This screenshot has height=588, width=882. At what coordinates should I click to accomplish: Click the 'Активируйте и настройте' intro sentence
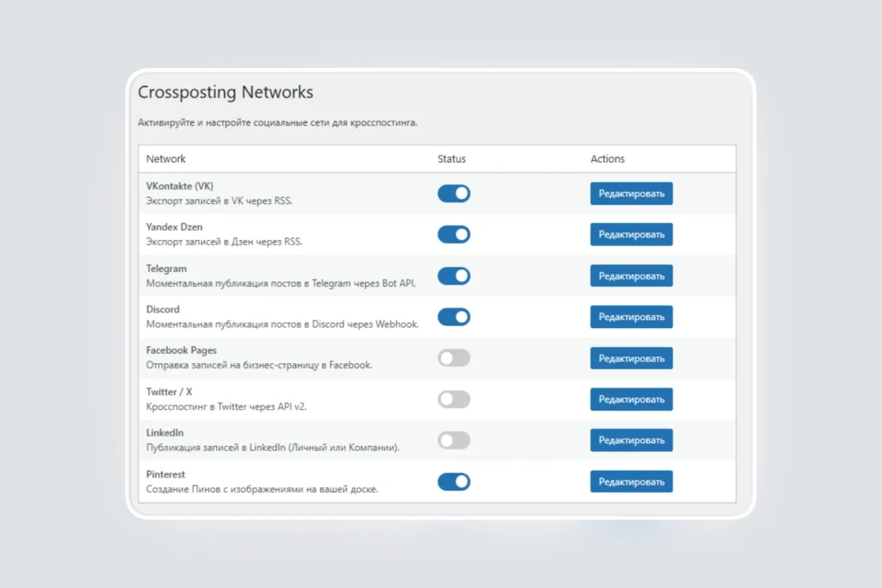coord(278,122)
